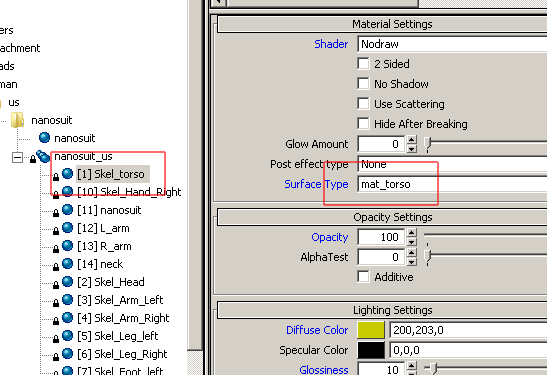Open the Post effect type dropdown
This screenshot has height=375, width=547.
pyautogui.click(x=452, y=164)
